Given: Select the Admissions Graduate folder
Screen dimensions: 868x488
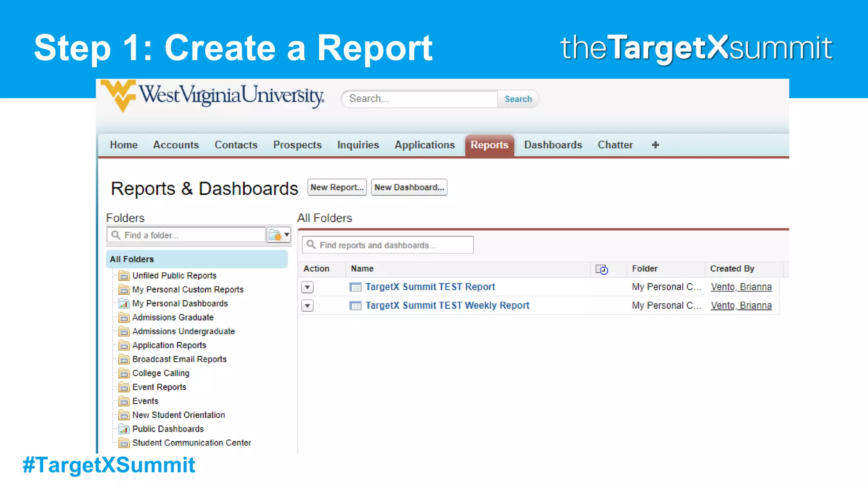Looking at the screenshot, I should click(x=173, y=318).
